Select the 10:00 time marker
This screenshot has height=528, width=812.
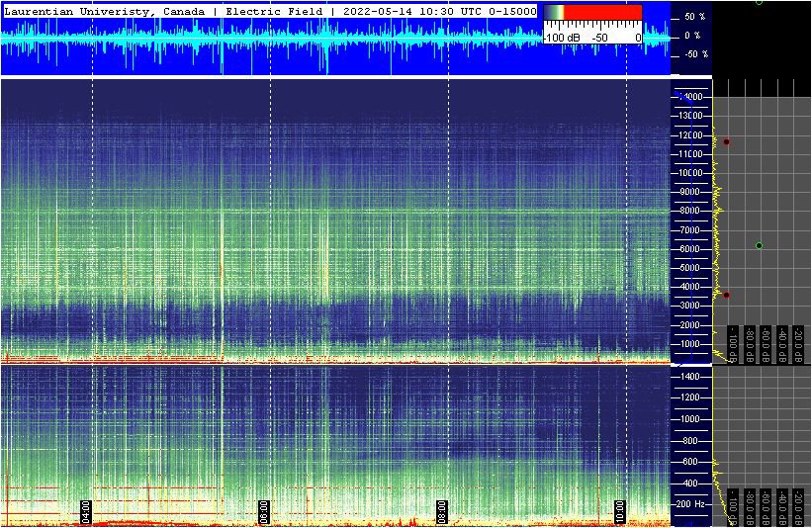tap(620, 513)
